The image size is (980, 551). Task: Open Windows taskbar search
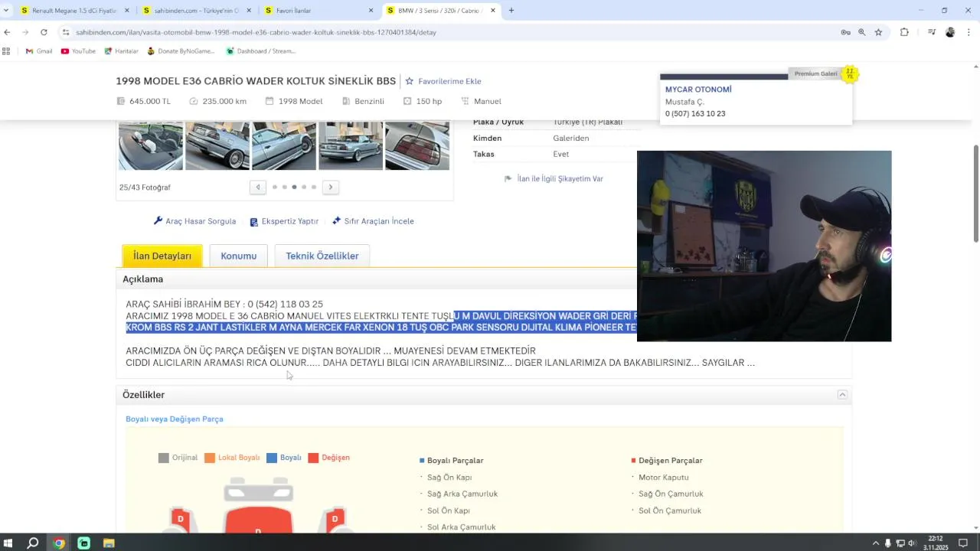pos(33,543)
